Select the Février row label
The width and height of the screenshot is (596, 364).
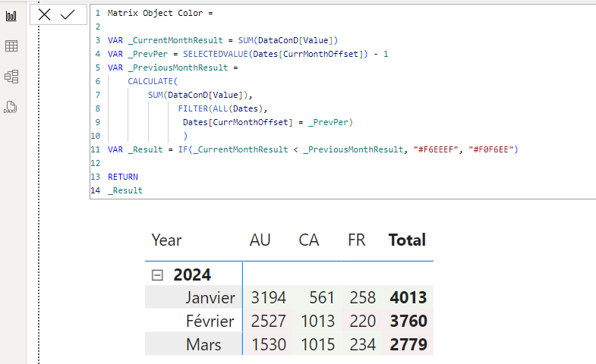tap(210, 321)
